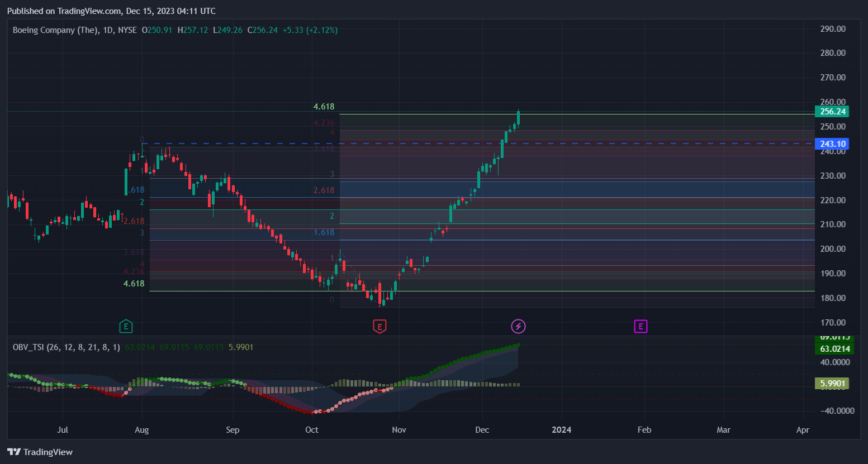Image resolution: width=868 pixels, height=464 pixels.
Task: Click the closing value C256.24 in header
Action: click(x=263, y=30)
